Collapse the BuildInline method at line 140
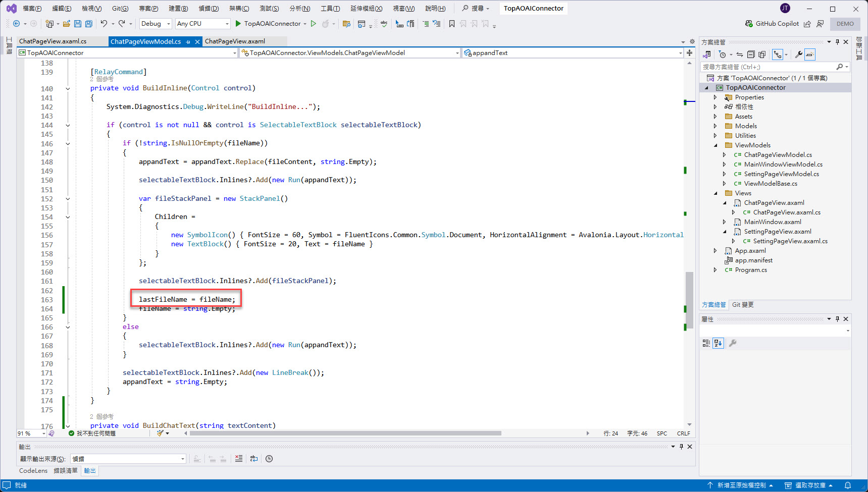Image resolution: width=868 pixels, height=492 pixels. point(68,89)
